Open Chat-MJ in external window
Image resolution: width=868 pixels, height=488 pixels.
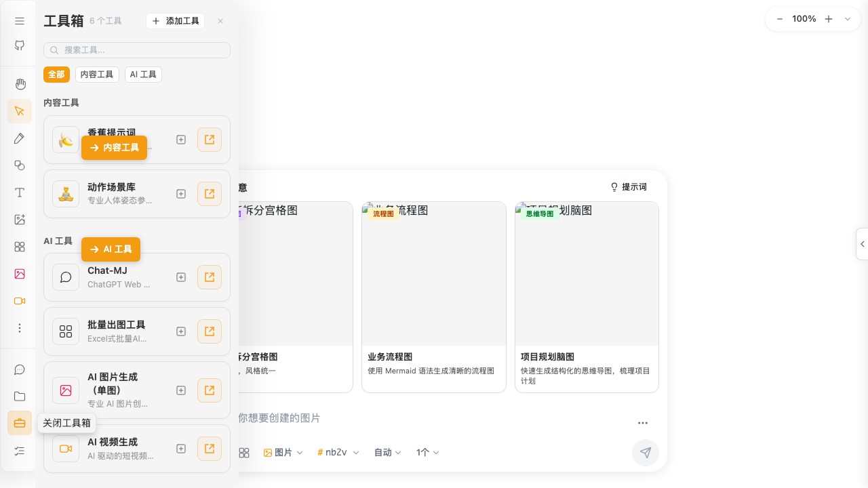tap(210, 277)
